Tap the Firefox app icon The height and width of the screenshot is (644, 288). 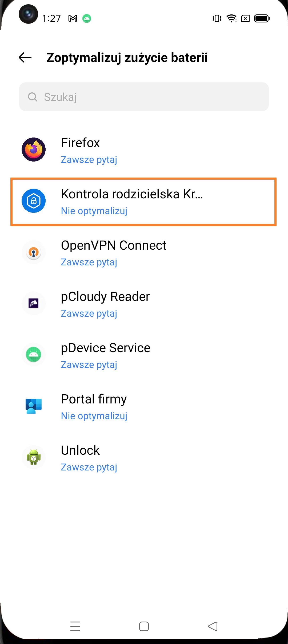point(34,150)
